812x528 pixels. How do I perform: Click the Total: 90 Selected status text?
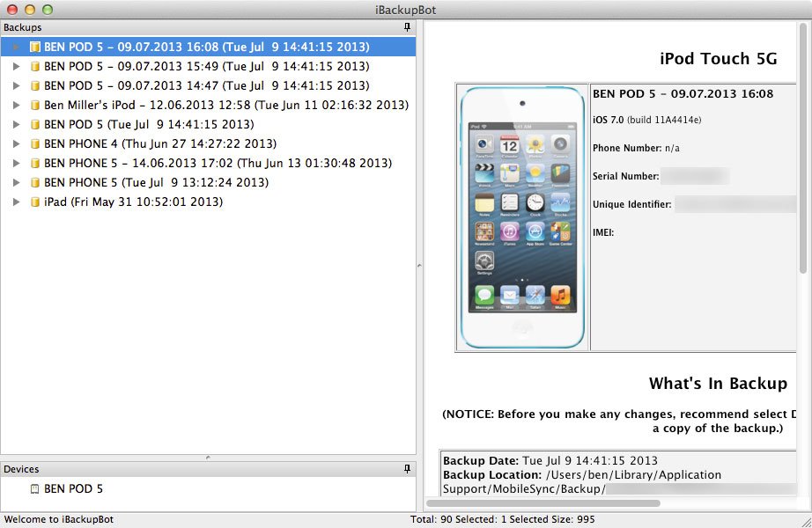tap(502, 519)
